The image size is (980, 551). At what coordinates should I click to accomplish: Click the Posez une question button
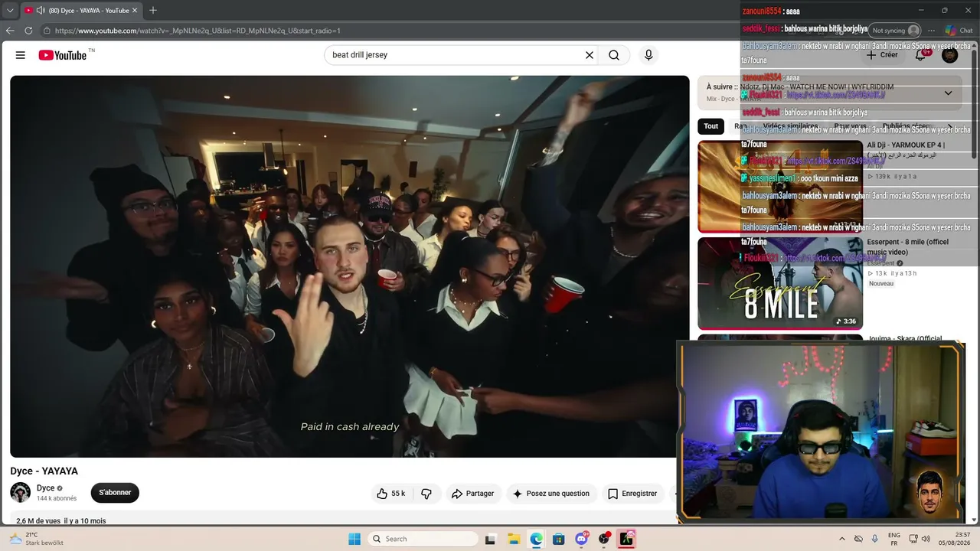tap(551, 494)
